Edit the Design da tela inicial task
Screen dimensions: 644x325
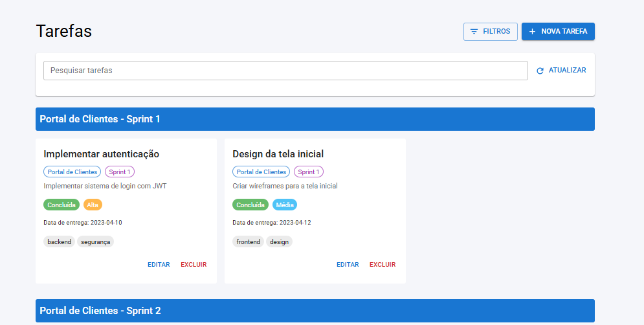tap(348, 265)
